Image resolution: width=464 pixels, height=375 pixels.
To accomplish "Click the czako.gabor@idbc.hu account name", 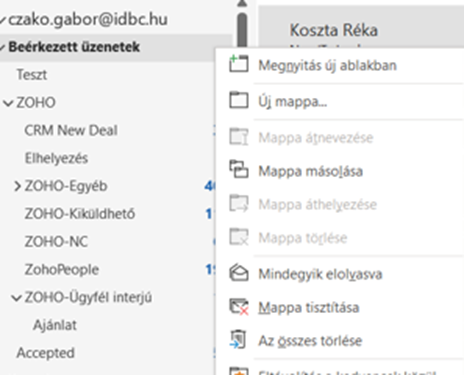I will click(x=88, y=20).
